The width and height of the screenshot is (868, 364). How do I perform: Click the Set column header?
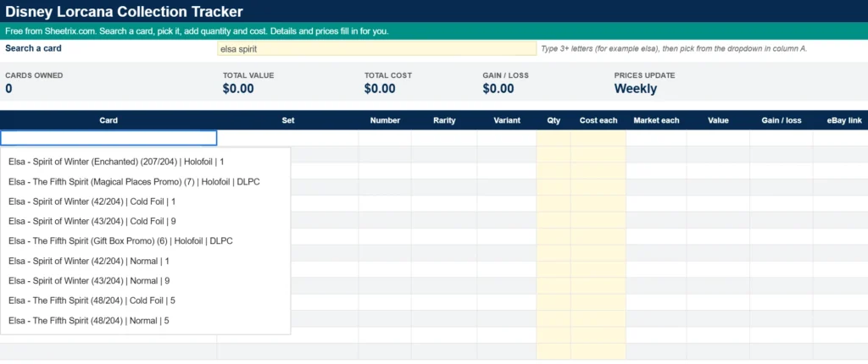click(x=288, y=120)
